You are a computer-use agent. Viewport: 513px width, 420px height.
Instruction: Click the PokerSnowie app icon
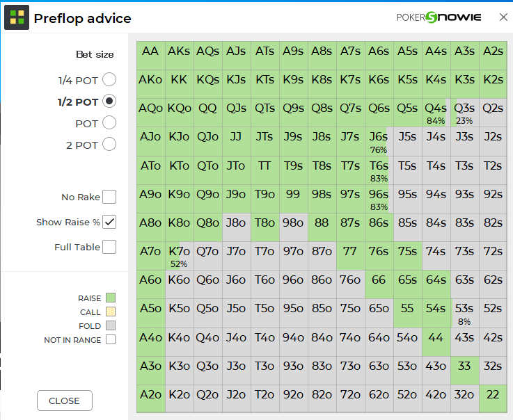[x=17, y=18]
